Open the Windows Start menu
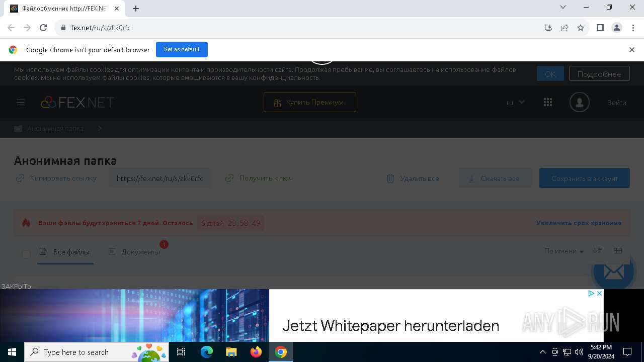Screen dimensions: 644x362 (x=12, y=352)
